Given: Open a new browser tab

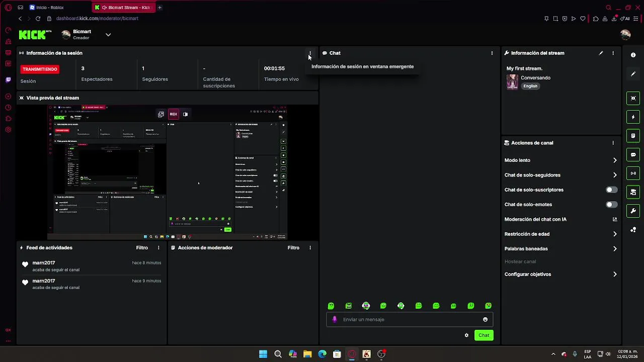Looking at the screenshot, I should [159, 8].
